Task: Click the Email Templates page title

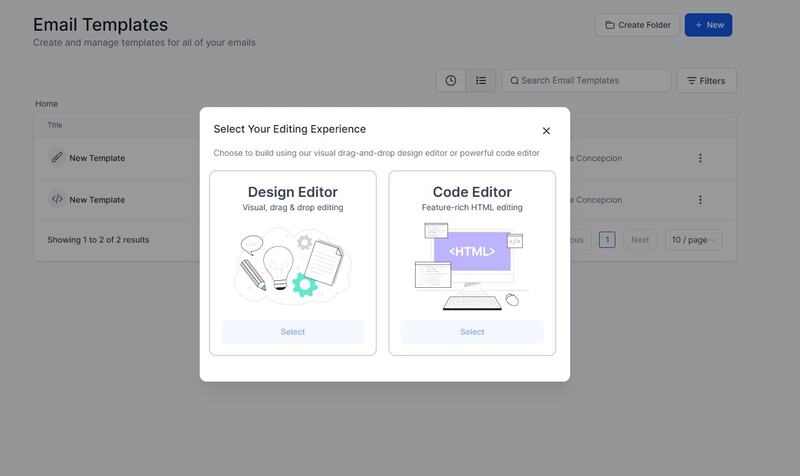Action: tap(101, 25)
